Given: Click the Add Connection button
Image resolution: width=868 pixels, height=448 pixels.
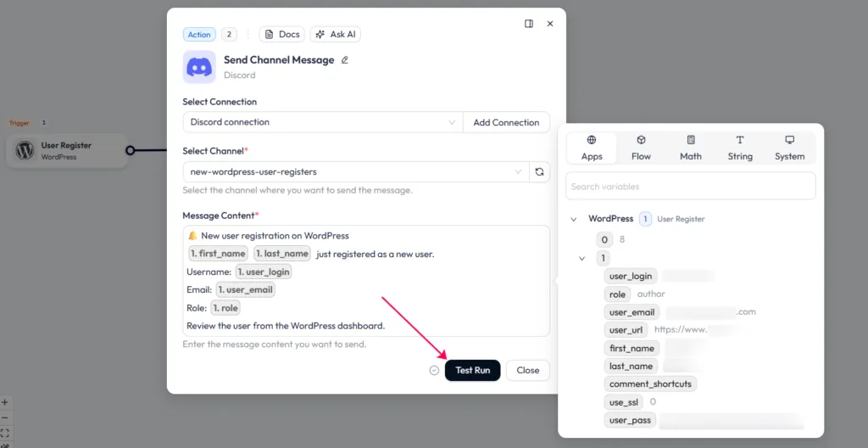Looking at the screenshot, I should click(x=506, y=122).
